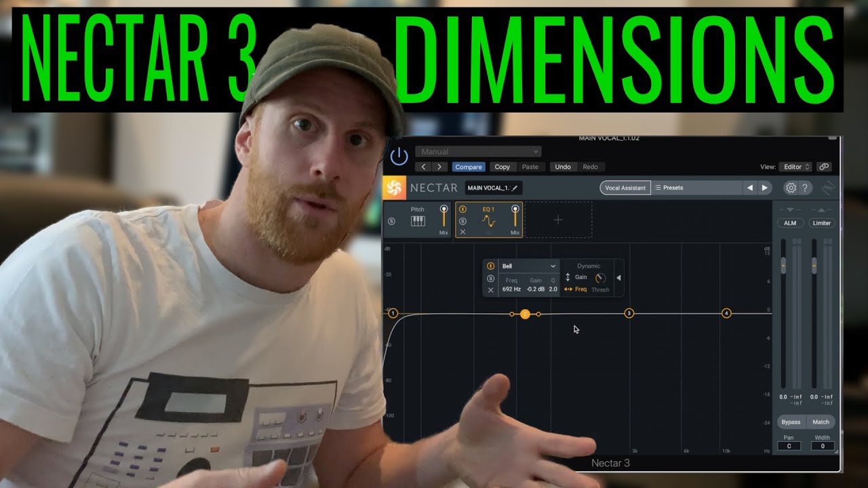This screenshot has width=868, height=488.
Task: Adjust the output gain fader
Action: click(x=814, y=266)
